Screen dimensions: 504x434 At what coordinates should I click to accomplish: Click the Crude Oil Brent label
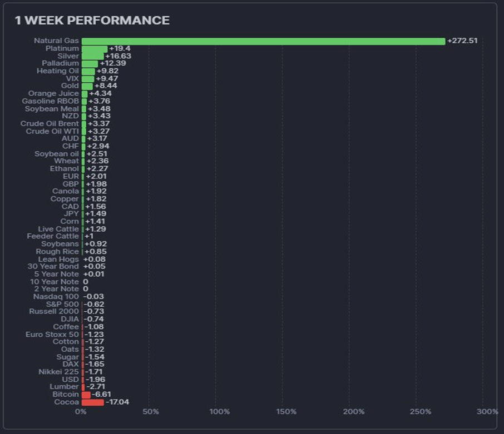pos(50,123)
